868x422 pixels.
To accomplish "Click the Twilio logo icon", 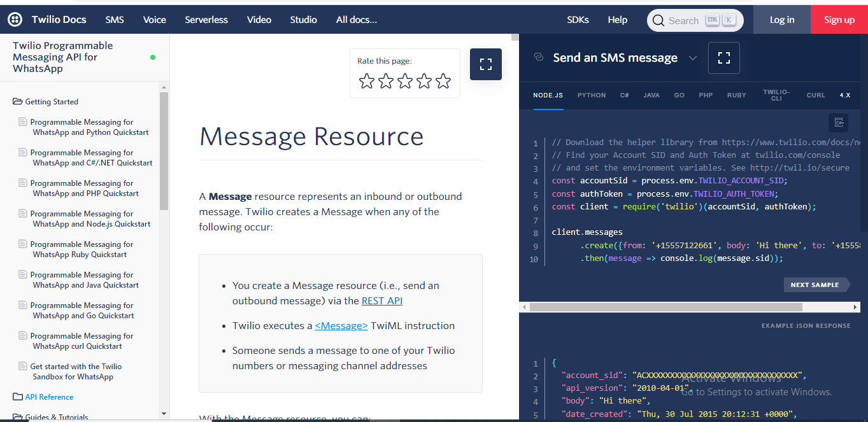I will tap(15, 20).
